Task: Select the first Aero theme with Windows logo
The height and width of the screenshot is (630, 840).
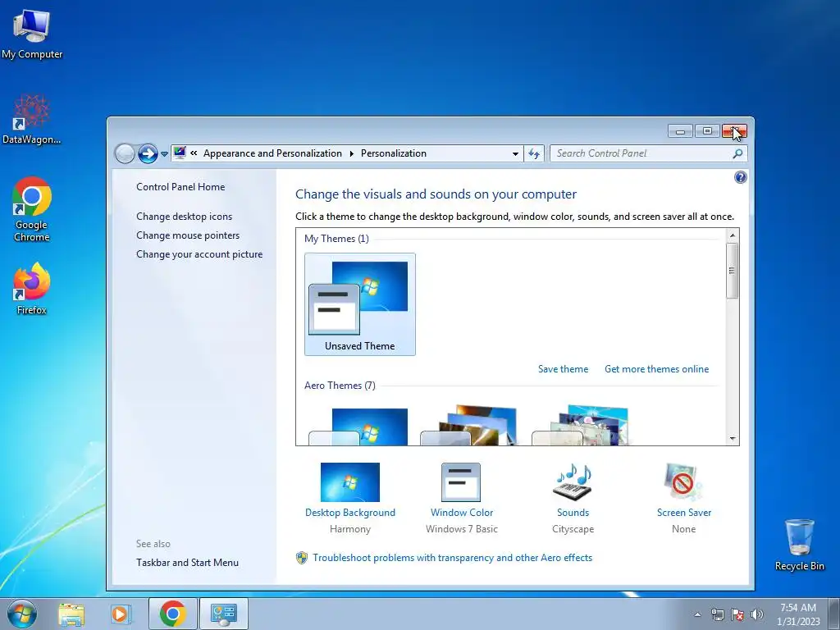Action: [358, 426]
